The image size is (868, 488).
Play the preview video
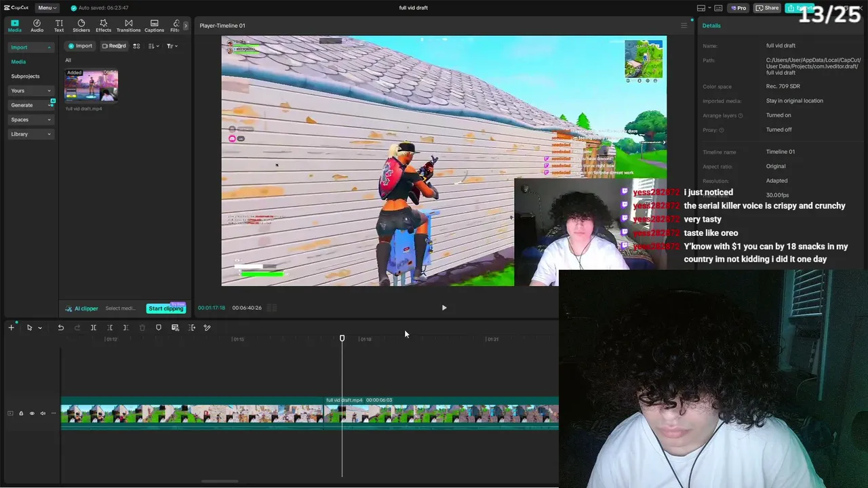444,308
